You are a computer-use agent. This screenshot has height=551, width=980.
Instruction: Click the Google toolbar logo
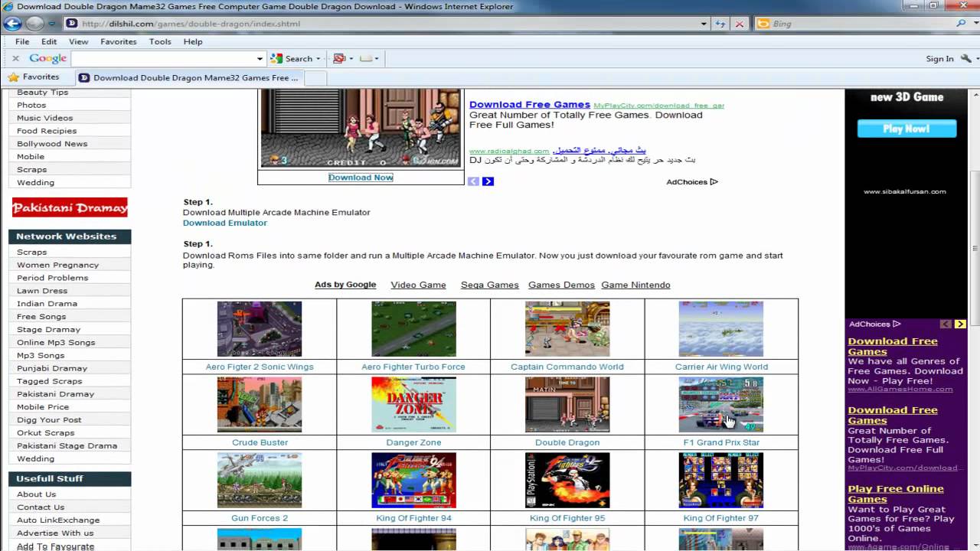tap(47, 58)
